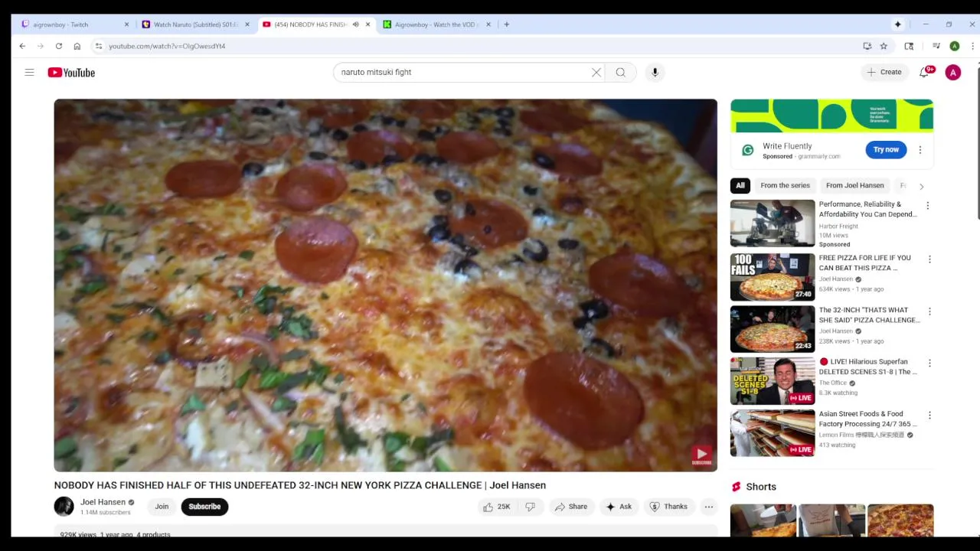The image size is (980, 551).
Task: Click Try now on Grammarly ad
Action: 886,150
